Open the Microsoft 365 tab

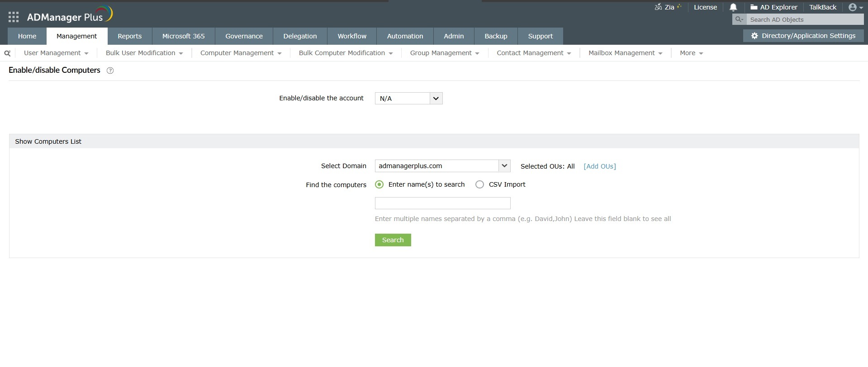click(184, 36)
